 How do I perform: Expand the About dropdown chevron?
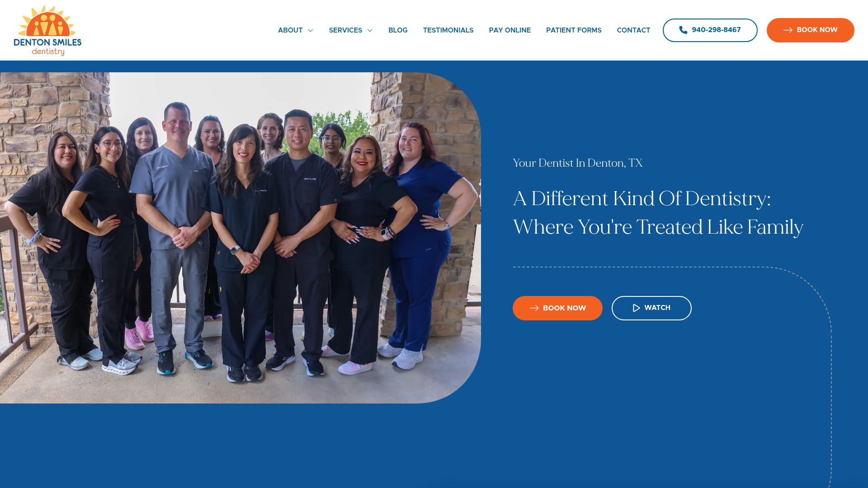[x=310, y=31]
